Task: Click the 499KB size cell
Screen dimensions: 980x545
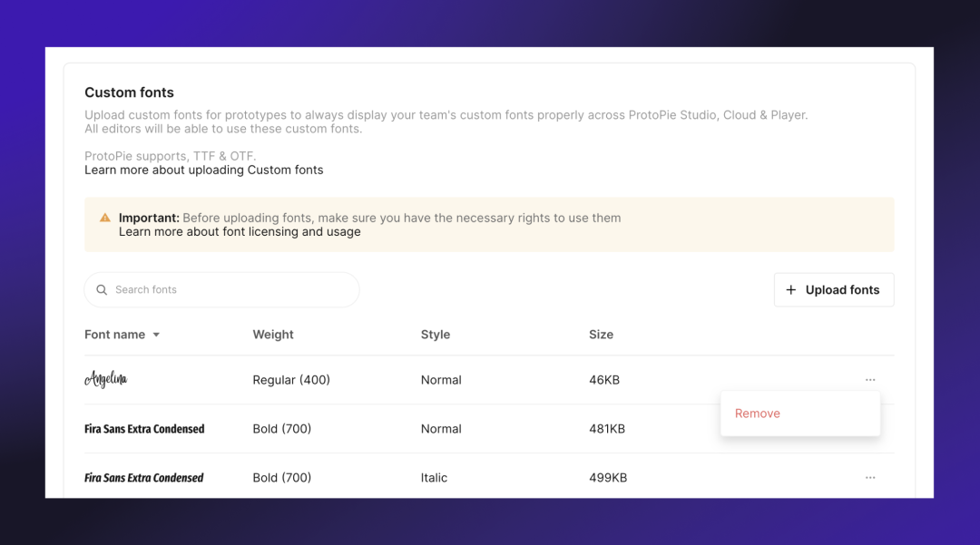Action: pos(607,478)
